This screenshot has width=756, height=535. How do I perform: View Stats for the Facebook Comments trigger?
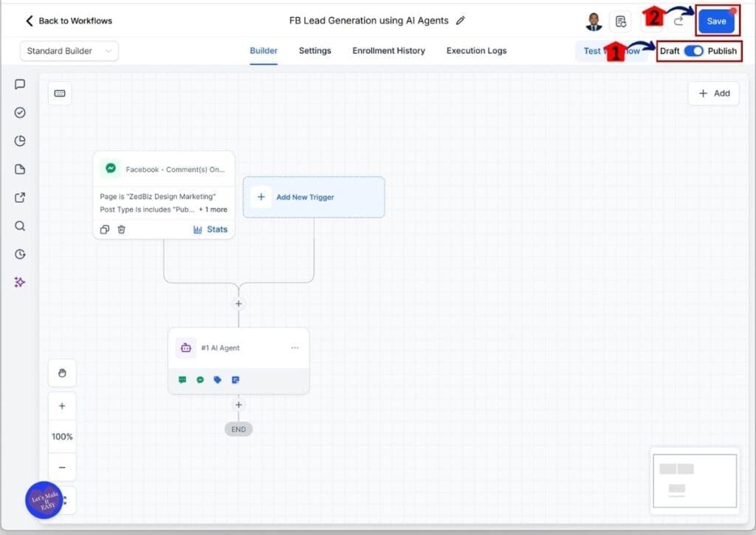click(210, 229)
